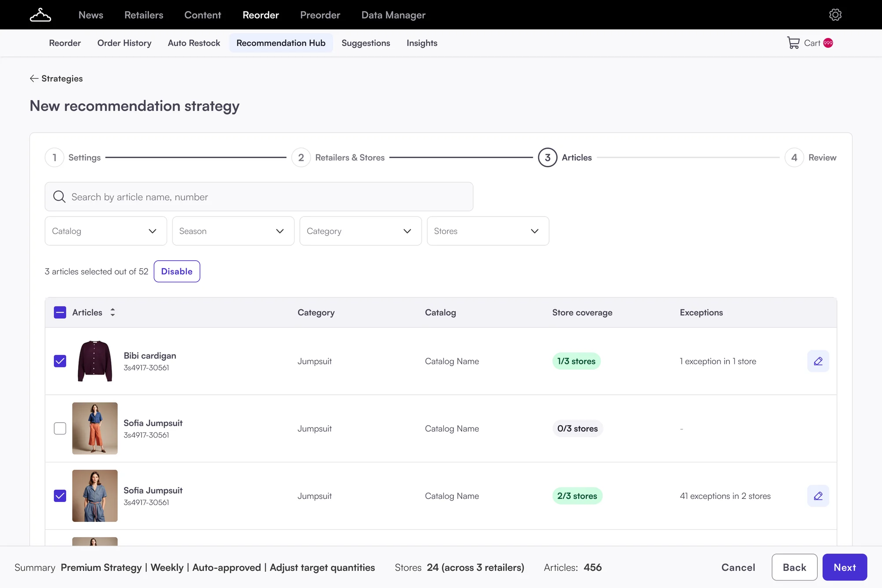
Task: Cancel the new strategy
Action: click(x=738, y=567)
